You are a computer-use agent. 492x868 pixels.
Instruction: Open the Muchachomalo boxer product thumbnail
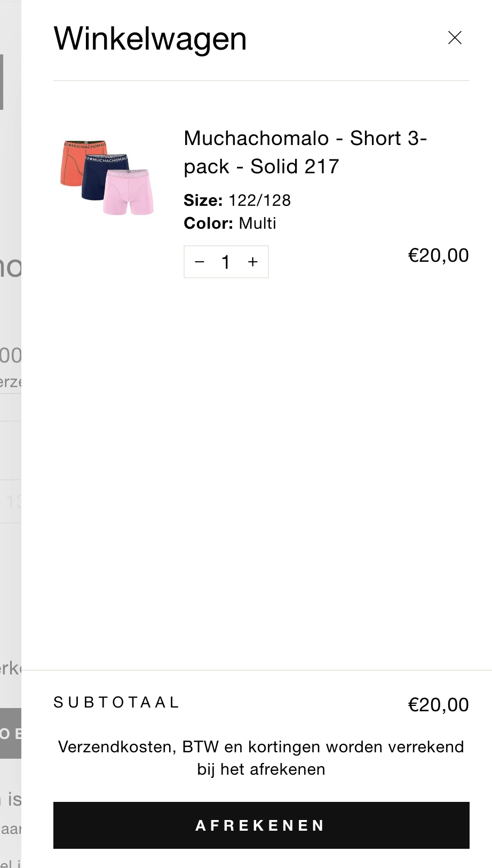point(107,178)
